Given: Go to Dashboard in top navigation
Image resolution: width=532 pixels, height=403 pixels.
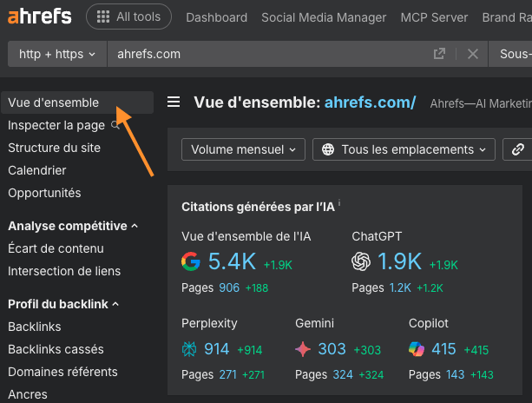Looking at the screenshot, I should click(216, 17).
